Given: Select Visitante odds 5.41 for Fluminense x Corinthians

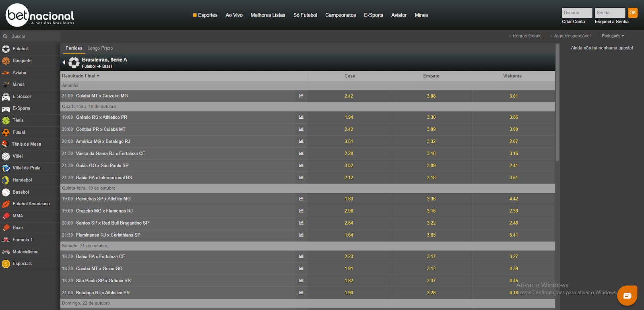Looking at the screenshot, I should point(514,235).
